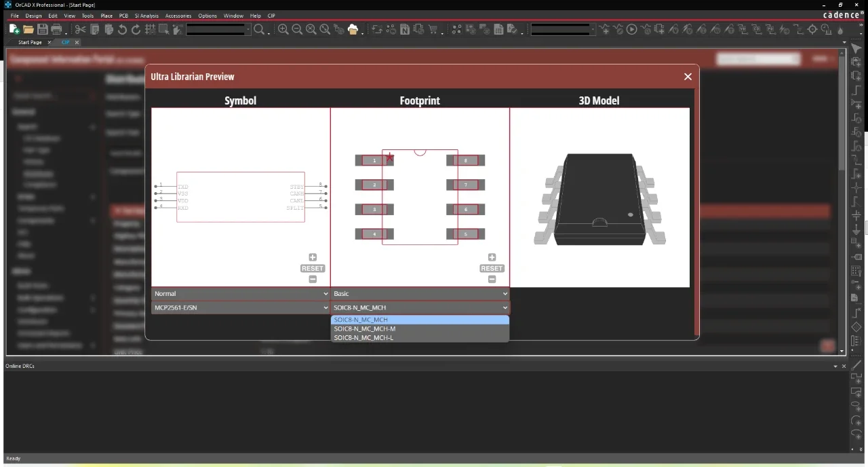Click the Cut scissors icon
Viewport: 868px width, 467px height.
[81, 29]
